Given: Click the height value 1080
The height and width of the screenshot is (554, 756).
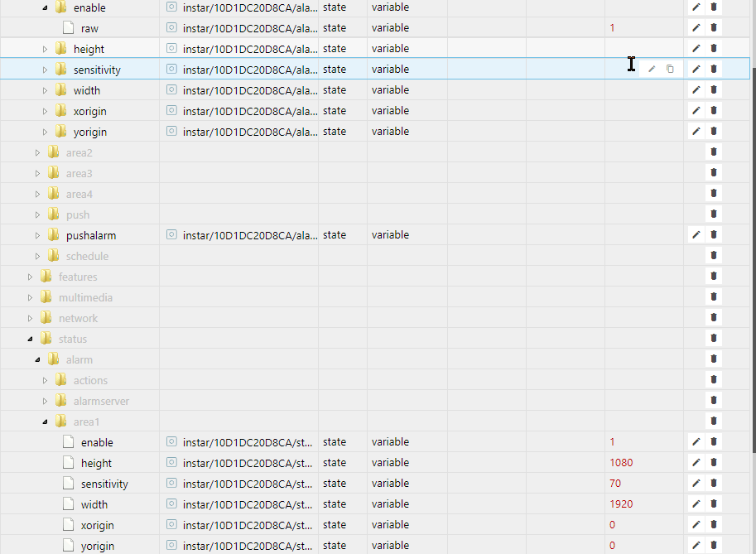Looking at the screenshot, I should tap(621, 463).
